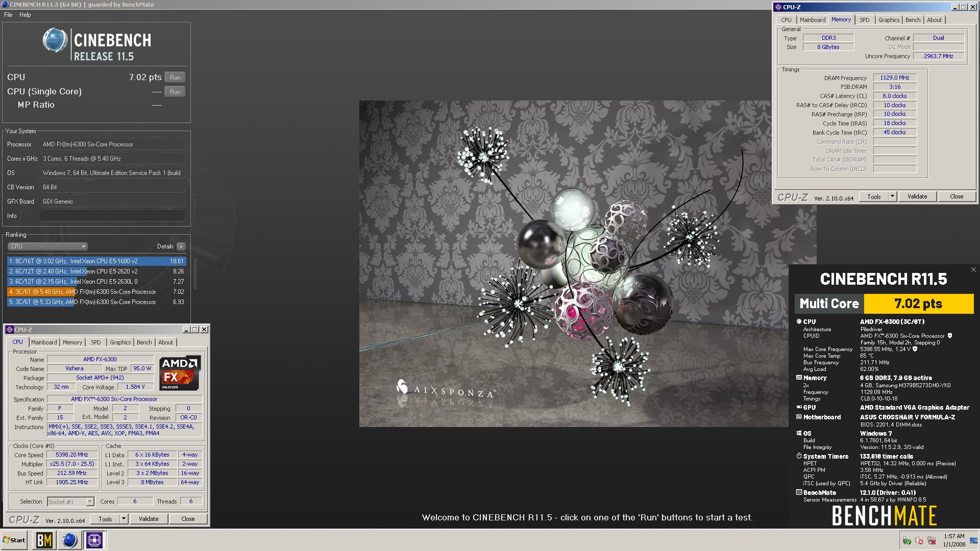Viewport: 980px width, 551px height.
Task: Close the BenchMate result overlay with the X
Action: click(x=973, y=270)
